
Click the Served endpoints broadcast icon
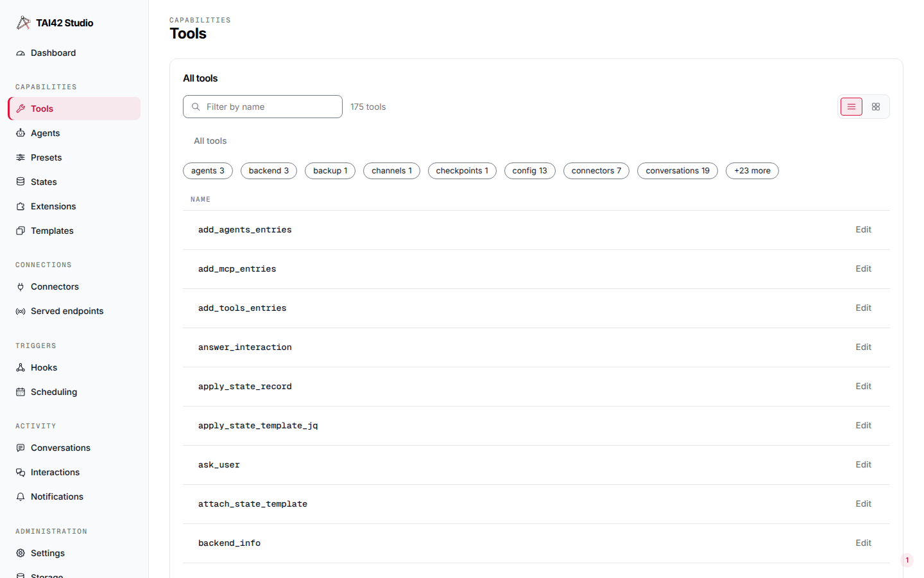pos(21,311)
